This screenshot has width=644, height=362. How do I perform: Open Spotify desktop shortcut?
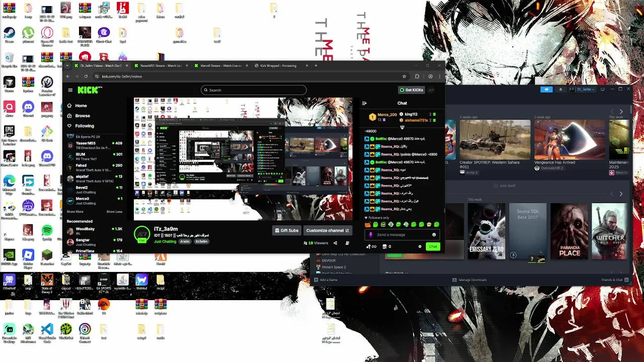(x=47, y=232)
